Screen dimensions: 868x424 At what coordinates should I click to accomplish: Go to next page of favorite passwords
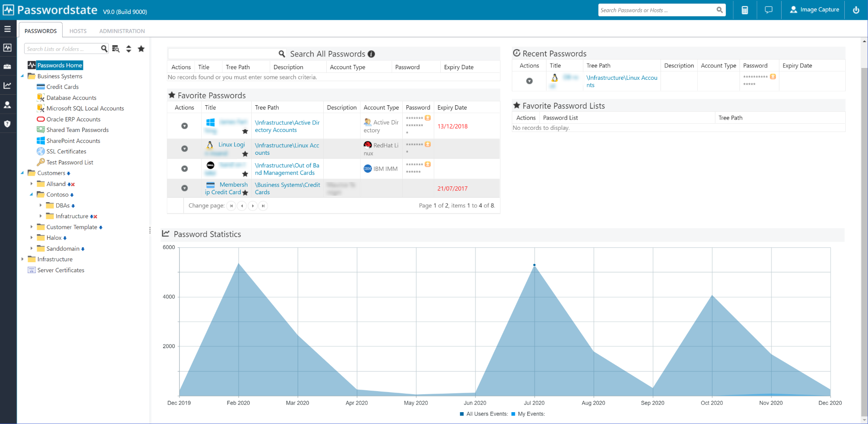pyautogui.click(x=253, y=206)
